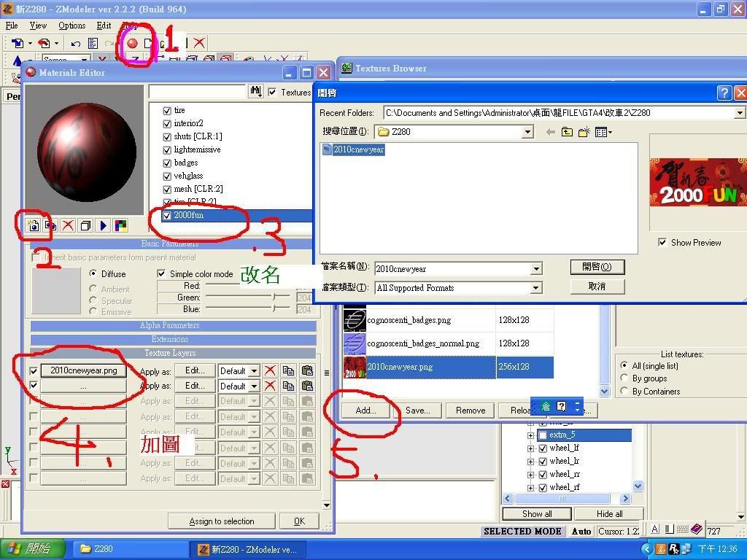Click the binoculars find material icon
Image resolution: width=747 pixels, height=560 pixels.
(255, 91)
